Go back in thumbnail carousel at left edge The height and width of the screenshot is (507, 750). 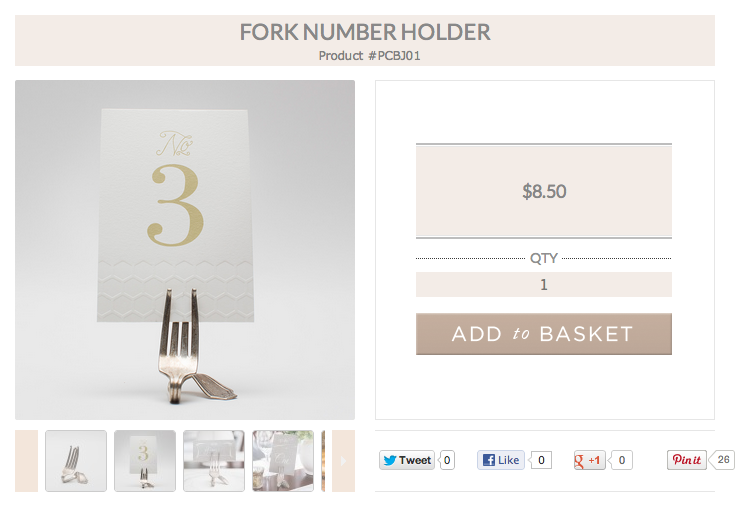point(26,461)
